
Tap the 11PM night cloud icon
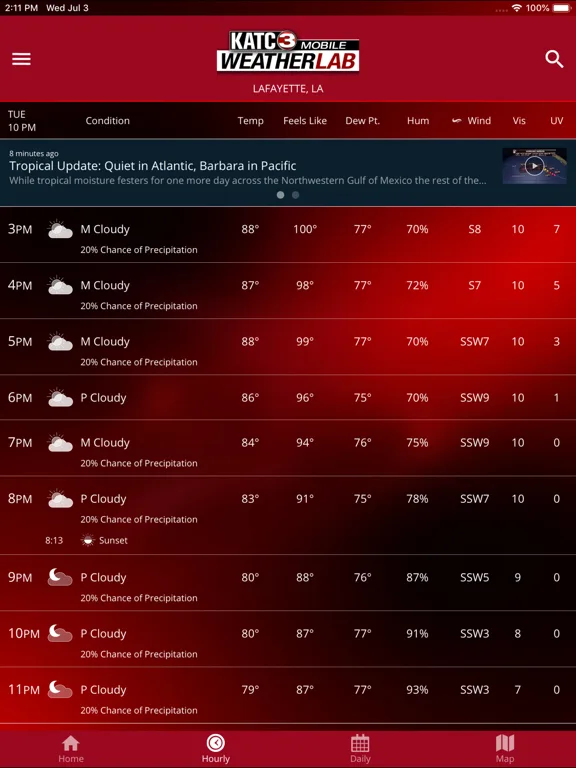pyautogui.click(x=60, y=690)
